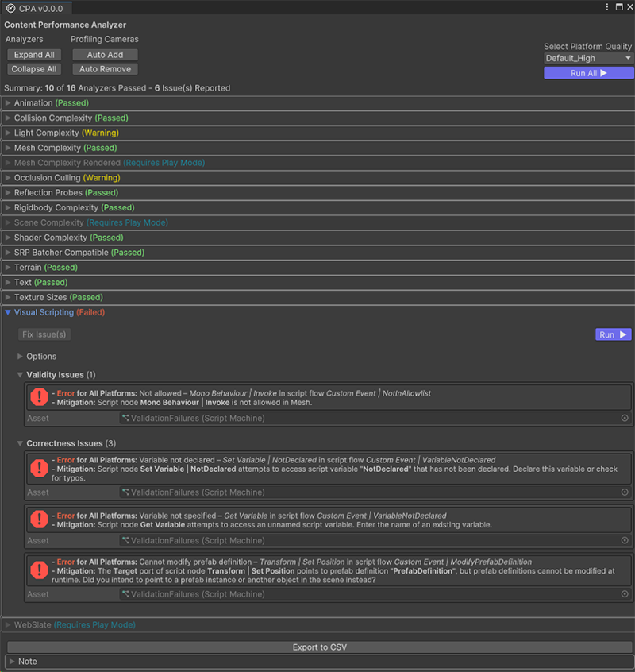Click the error icon of the Variable not specified issue

point(39,519)
